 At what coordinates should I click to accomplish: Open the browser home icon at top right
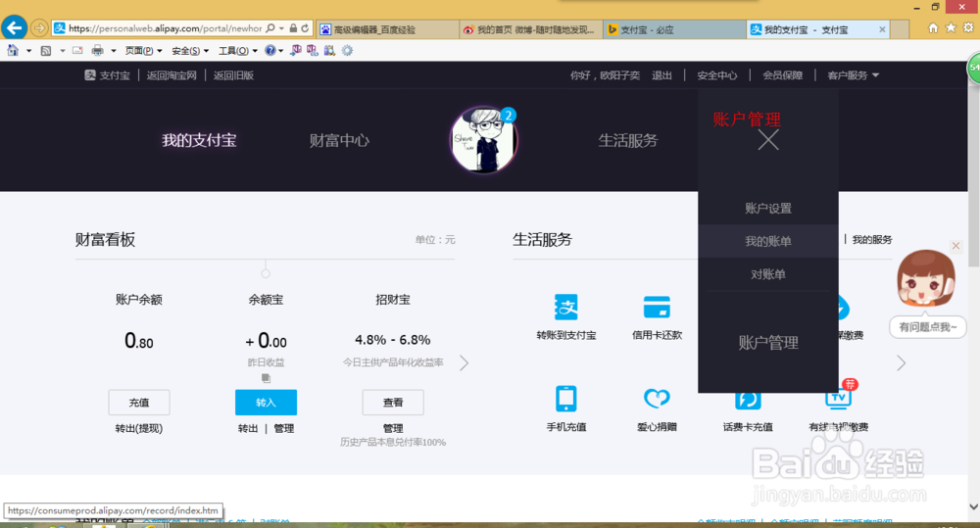(x=933, y=28)
